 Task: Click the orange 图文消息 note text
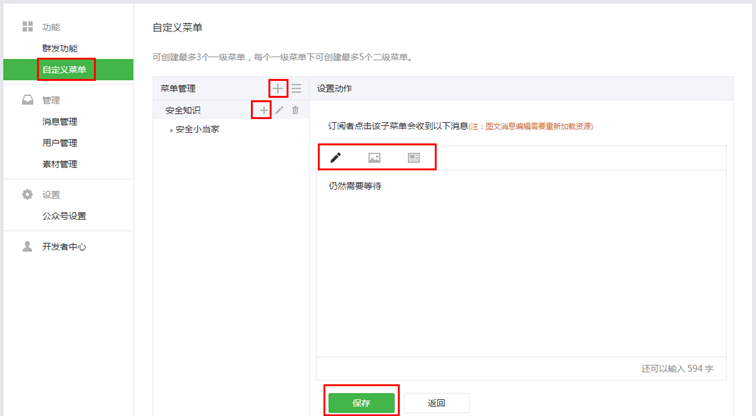pos(531,126)
